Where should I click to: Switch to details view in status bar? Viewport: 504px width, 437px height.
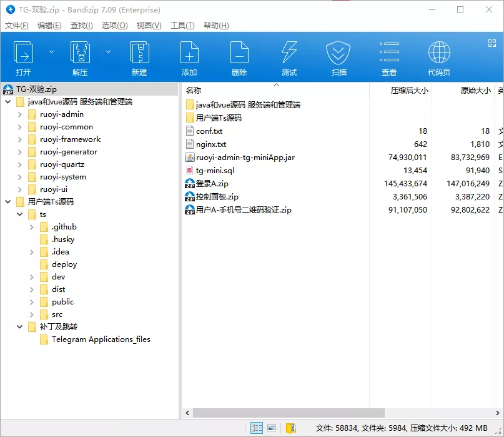(x=257, y=428)
